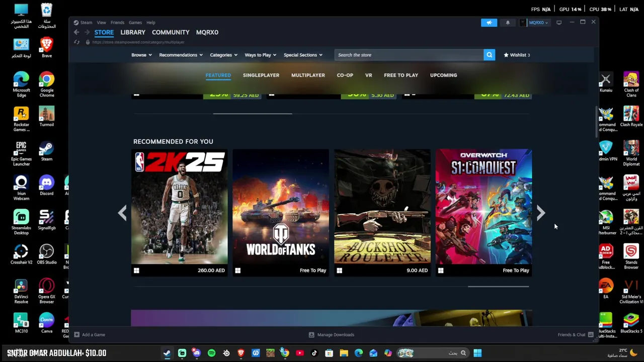Select the CO-OP category tab
The width and height of the screenshot is (644, 362).
tap(345, 75)
